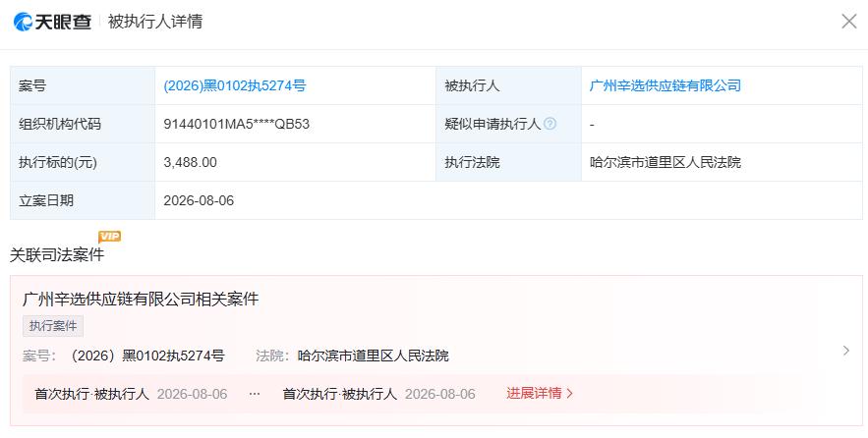Click the 立案日期 label cell

point(83,200)
